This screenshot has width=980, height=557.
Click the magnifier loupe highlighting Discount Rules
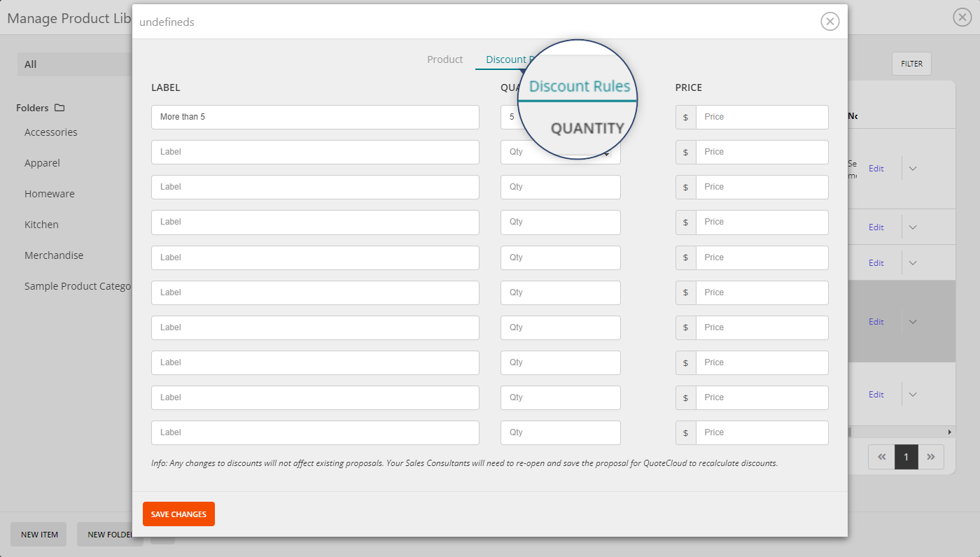point(577,100)
